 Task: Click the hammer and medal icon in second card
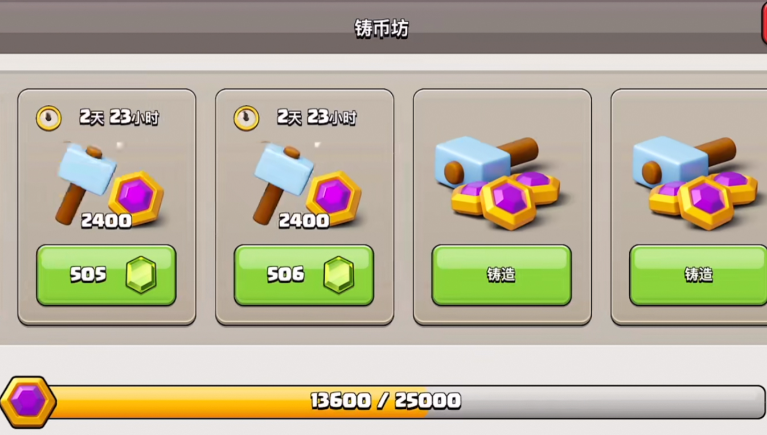click(307, 185)
